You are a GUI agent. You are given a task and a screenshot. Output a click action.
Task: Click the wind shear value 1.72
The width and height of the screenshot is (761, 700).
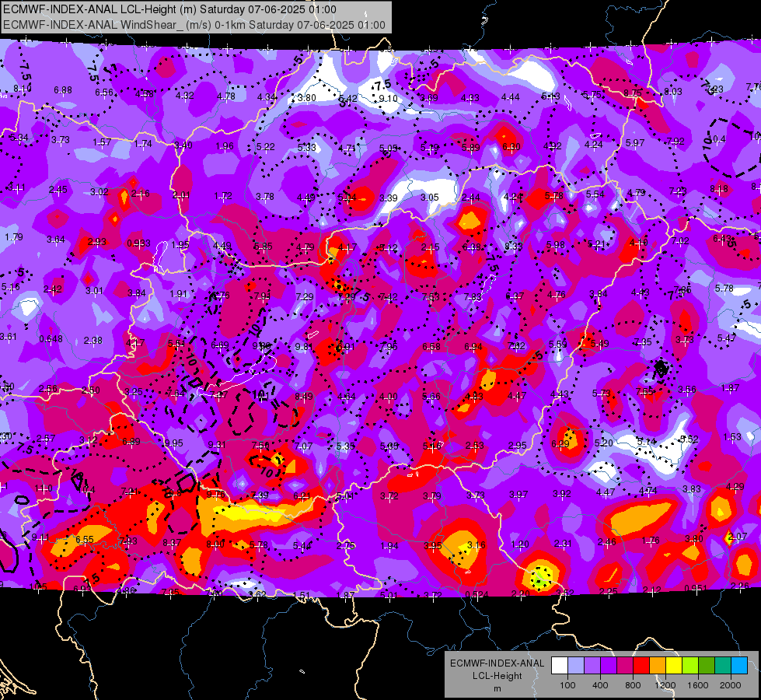[223, 196]
